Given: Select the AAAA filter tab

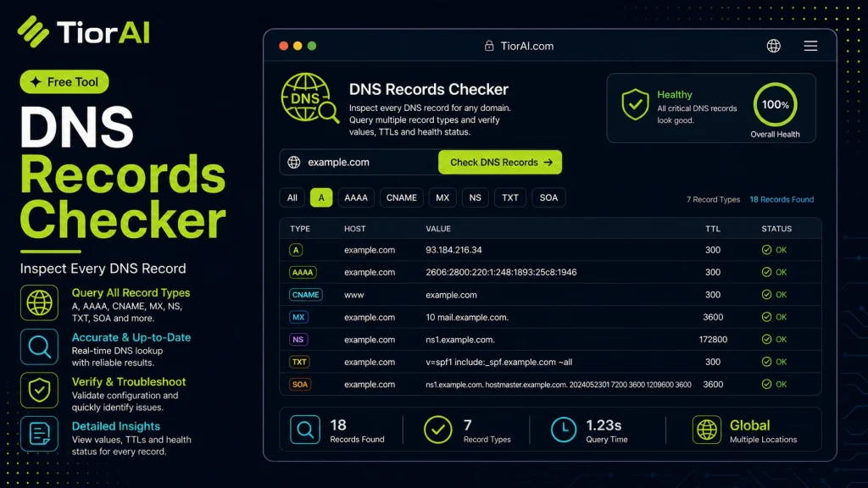Looking at the screenshot, I should 356,197.
